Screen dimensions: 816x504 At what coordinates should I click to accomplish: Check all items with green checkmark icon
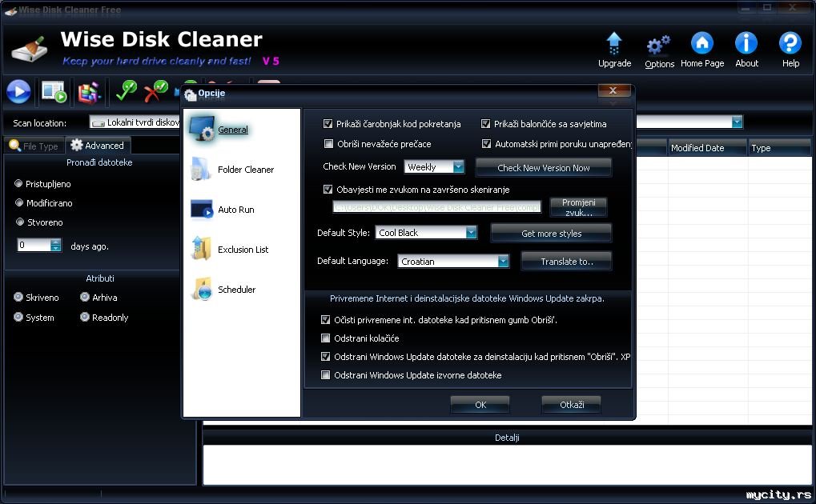tap(126, 90)
